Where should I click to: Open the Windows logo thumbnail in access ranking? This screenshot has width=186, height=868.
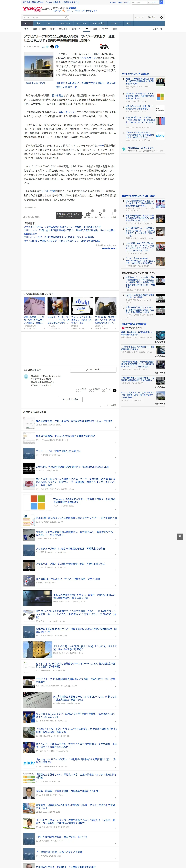(x=160, y=97)
